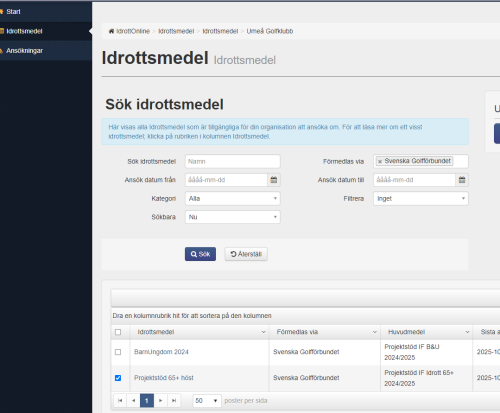Open the Sökbara dropdown
The image size is (500, 413).
(233, 217)
